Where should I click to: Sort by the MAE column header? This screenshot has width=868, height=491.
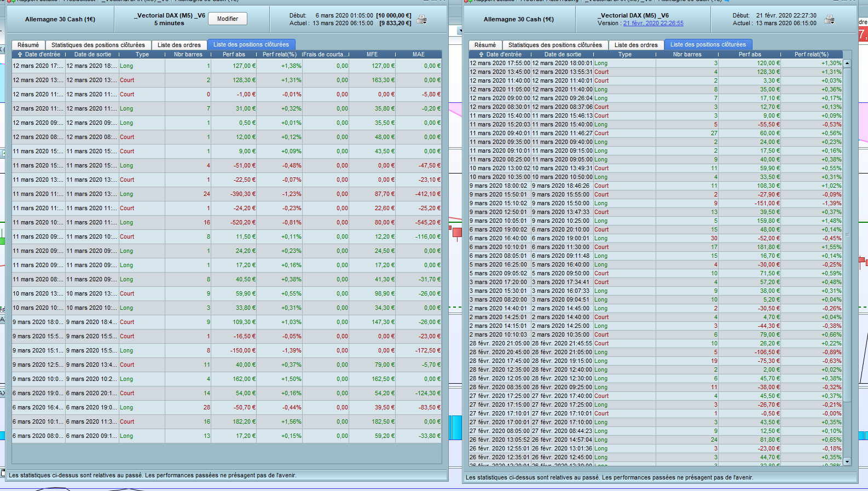419,55
